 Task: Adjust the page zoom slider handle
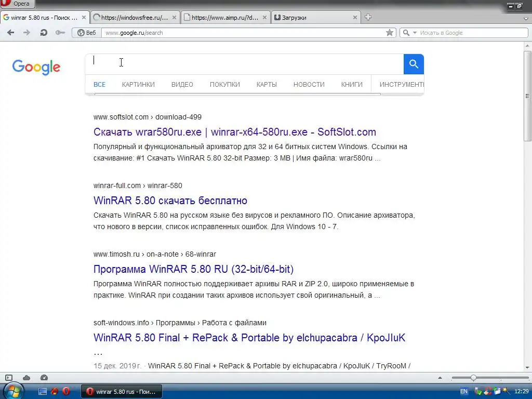tap(473, 378)
